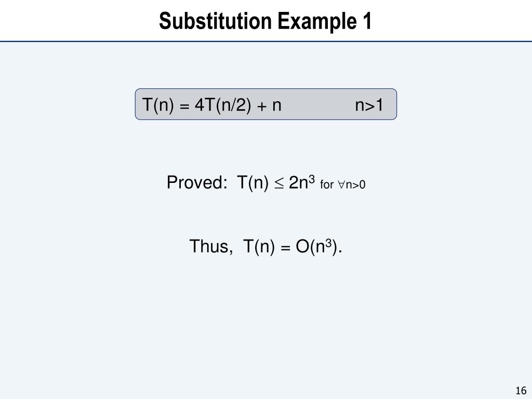Click 'T(n)' in the Thus line
Screen dimensions: 532x399
point(259,246)
